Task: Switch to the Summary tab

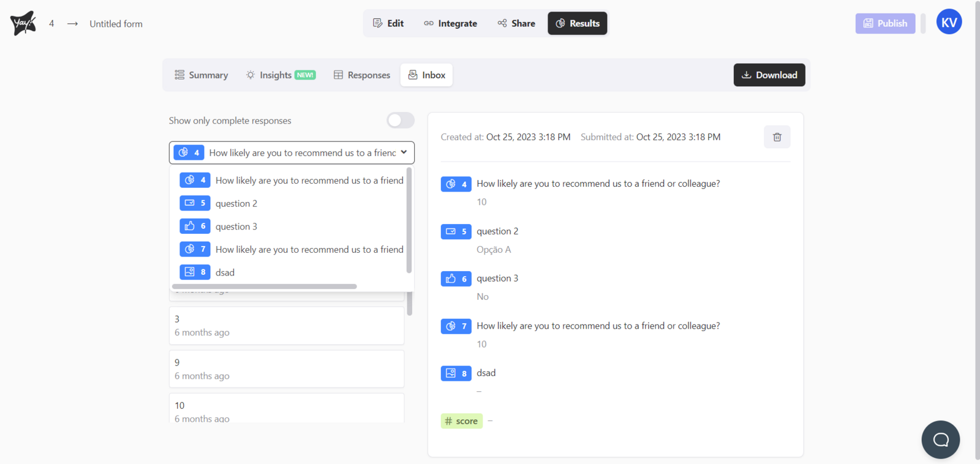Action: tap(201, 75)
